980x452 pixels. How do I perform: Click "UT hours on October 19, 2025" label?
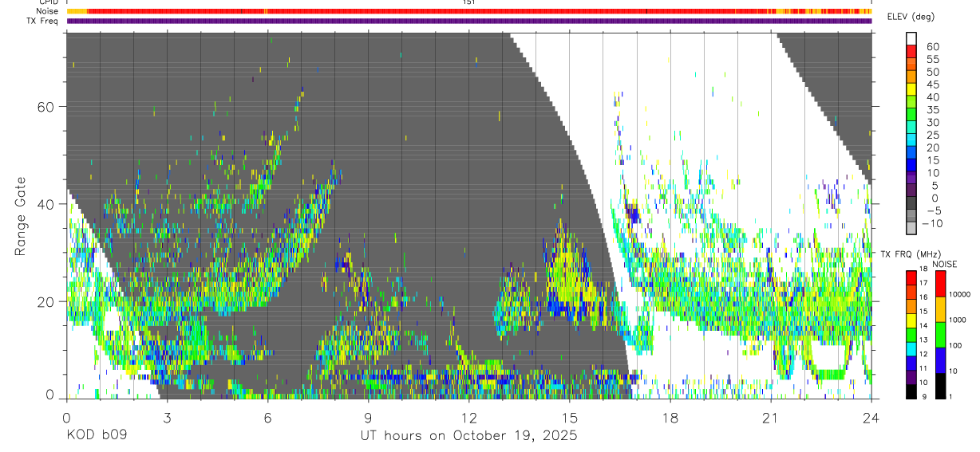[468, 436]
